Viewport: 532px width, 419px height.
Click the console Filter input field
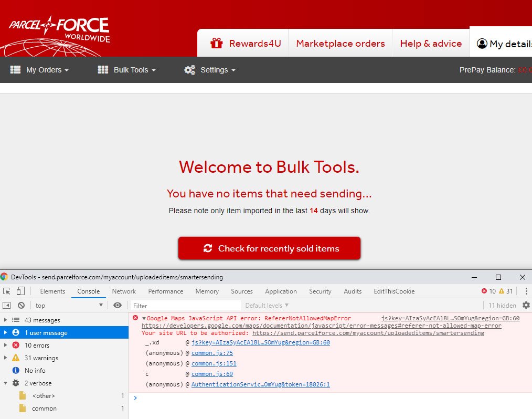[186, 306]
